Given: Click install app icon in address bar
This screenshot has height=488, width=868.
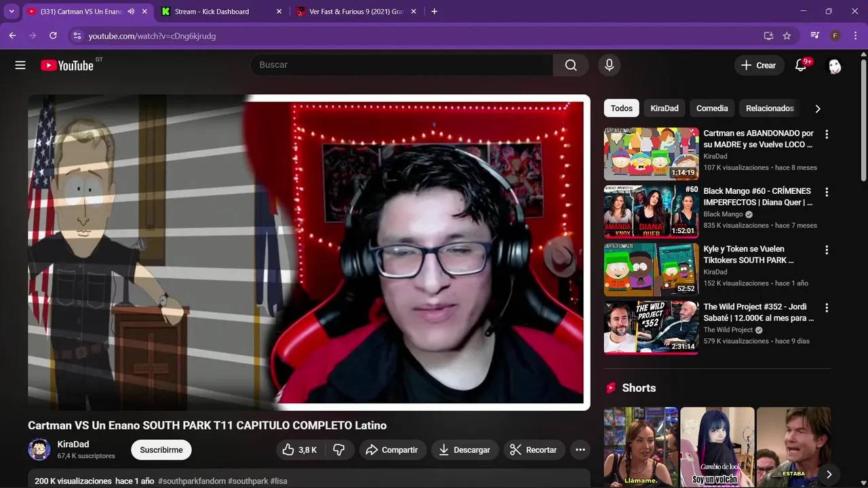Looking at the screenshot, I should coord(768,36).
